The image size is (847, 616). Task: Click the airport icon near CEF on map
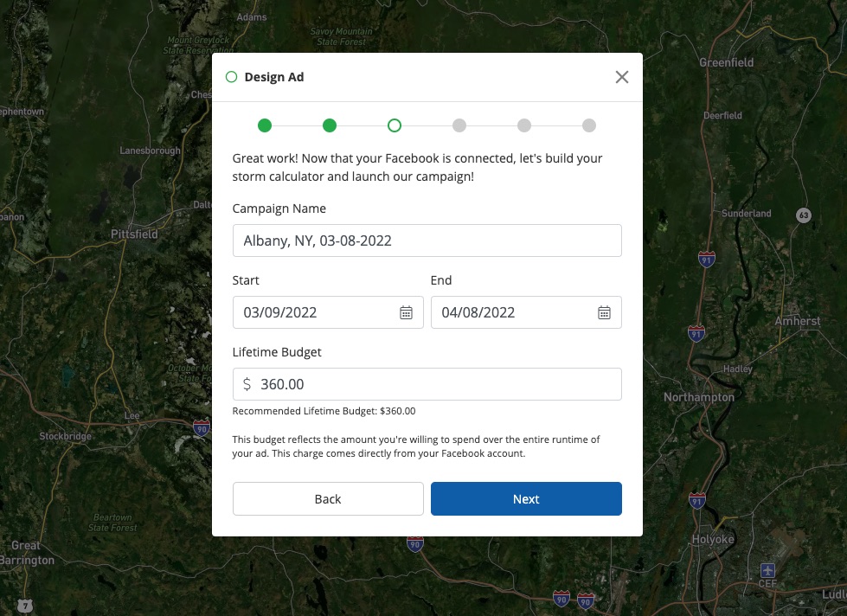tap(767, 570)
